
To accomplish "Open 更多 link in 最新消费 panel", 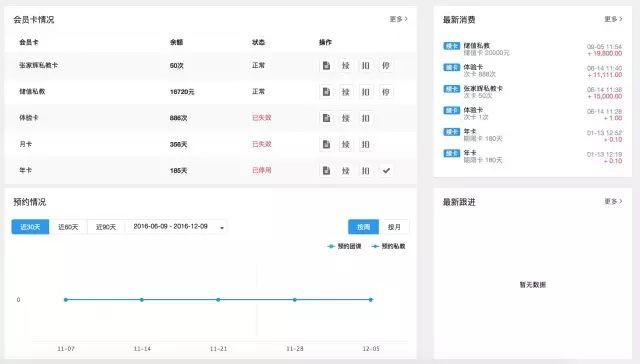I will point(613,19).
